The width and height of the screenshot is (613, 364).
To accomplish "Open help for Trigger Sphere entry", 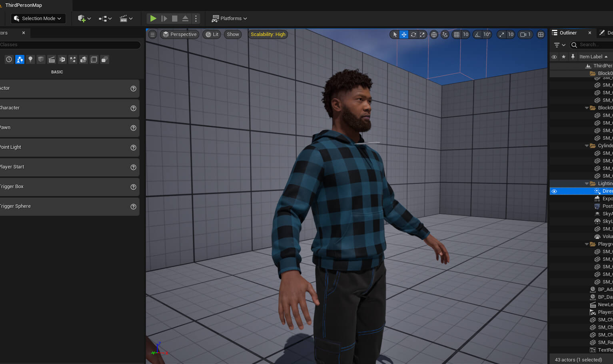I will 134,207.
